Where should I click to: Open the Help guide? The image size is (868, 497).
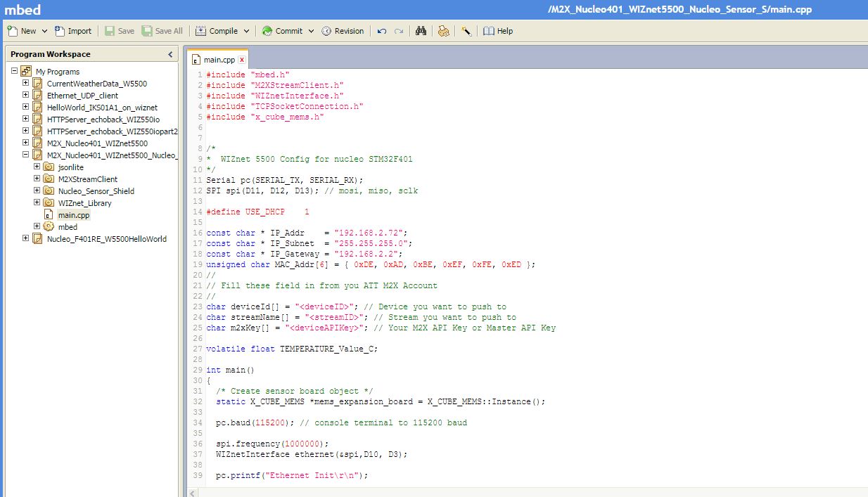(x=498, y=31)
